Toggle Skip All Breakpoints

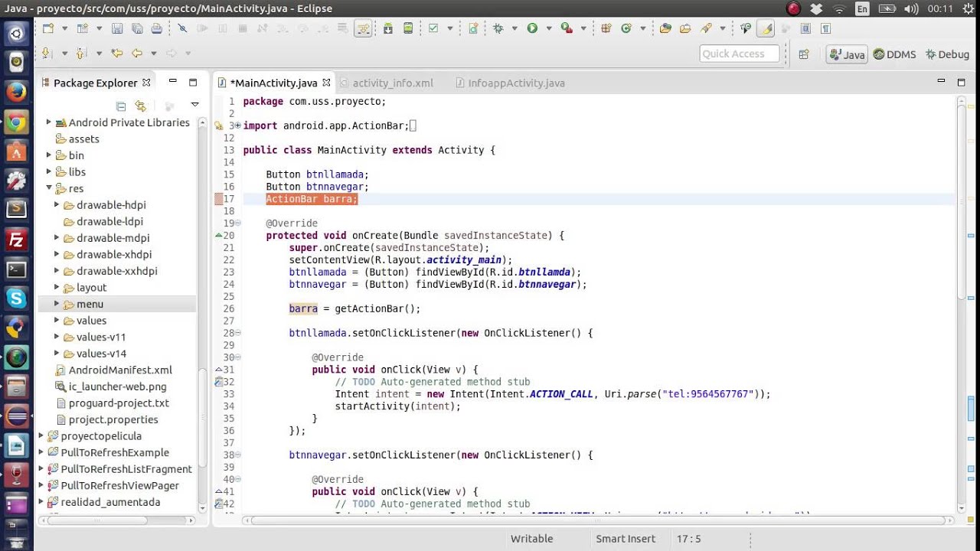coord(182,28)
